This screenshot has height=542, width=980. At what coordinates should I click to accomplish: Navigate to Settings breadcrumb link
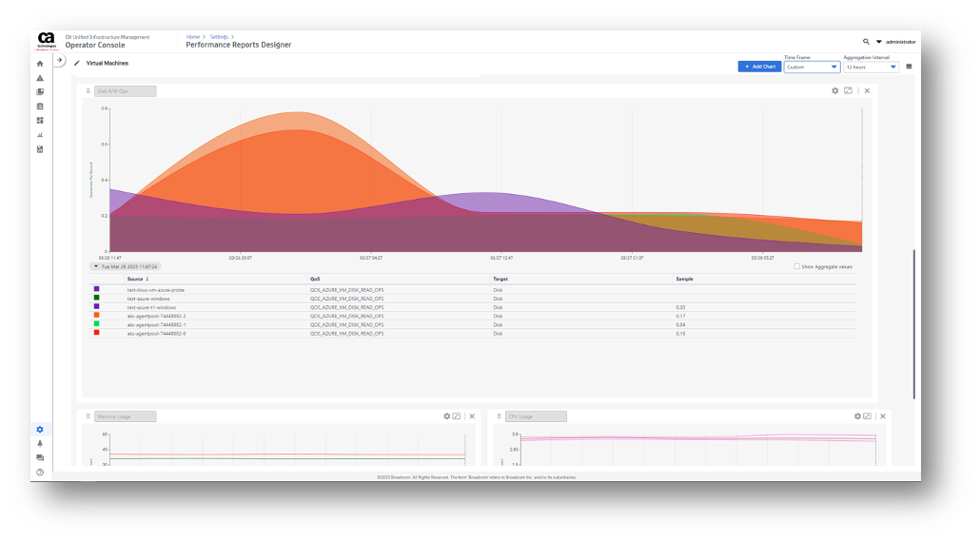click(x=218, y=36)
